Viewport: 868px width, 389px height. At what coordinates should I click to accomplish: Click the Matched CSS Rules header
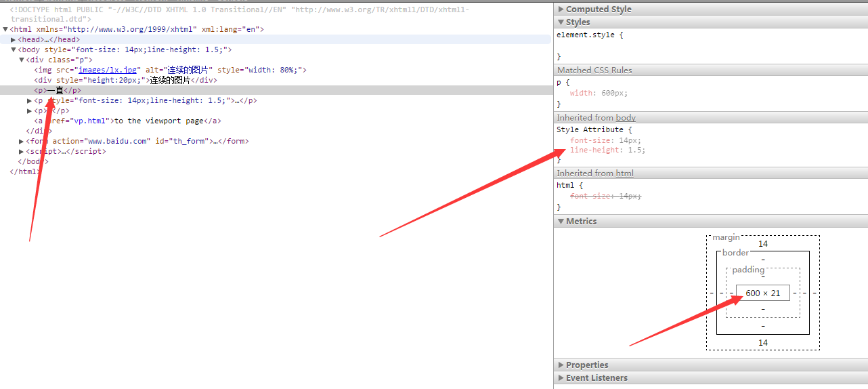pyautogui.click(x=711, y=70)
